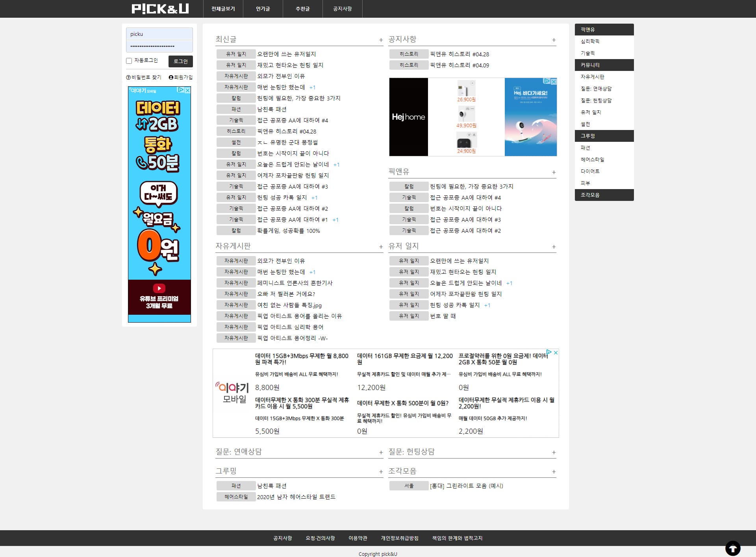756x557 pixels.
Task: Close the Hej home advertisement
Action: click(554, 81)
